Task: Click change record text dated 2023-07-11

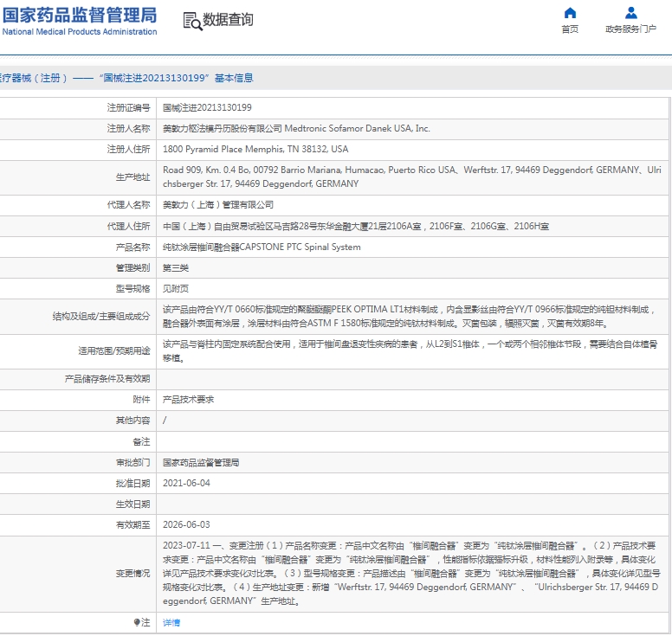Action: (410, 574)
